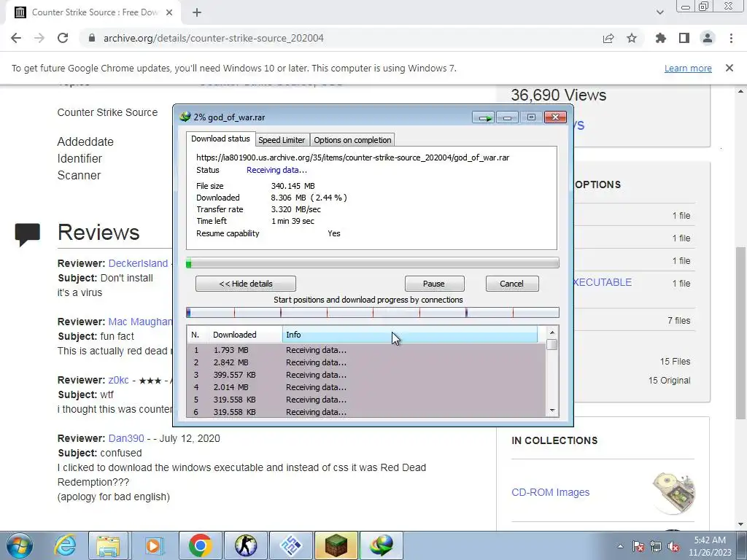Click the CD-ROM Images collection thumbnail
The width and height of the screenshot is (747, 560).
[673, 492]
